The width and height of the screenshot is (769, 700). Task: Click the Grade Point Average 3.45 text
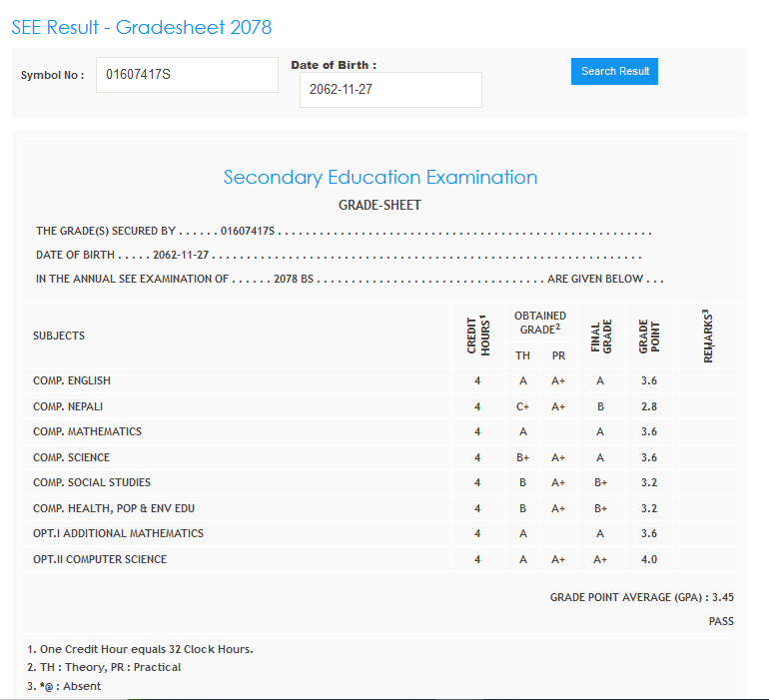click(x=641, y=597)
